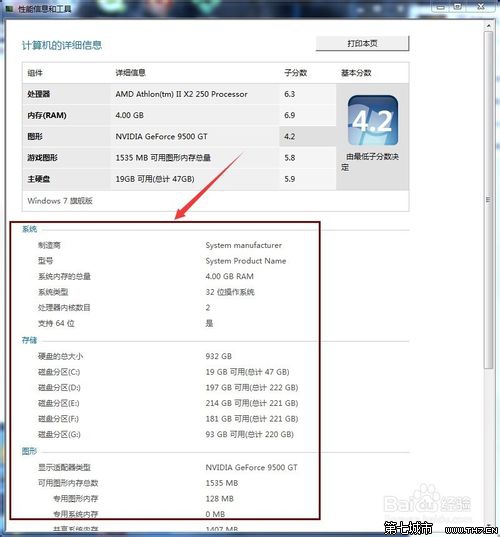The height and width of the screenshot is (537, 500).
Task: Click the 游戏图形 row label
Action: coord(42,158)
